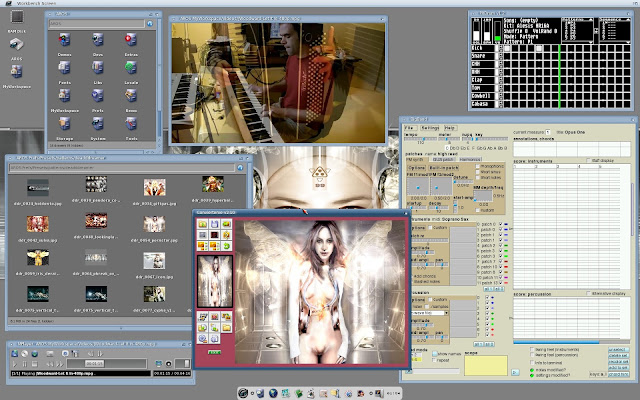640x400 pixels.
Task: Click save disk icon in image viewer toolbar
Action: [214, 224]
